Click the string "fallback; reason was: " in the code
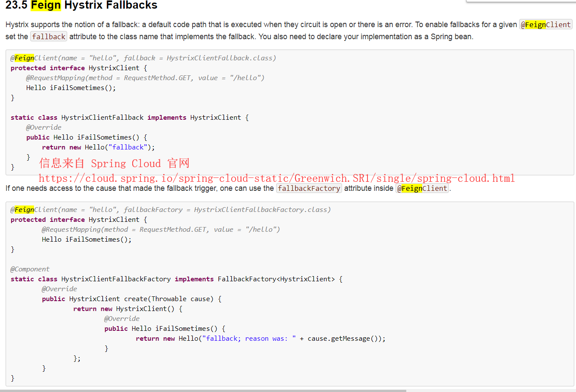This screenshot has width=576, height=392. pyautogui.click(x=249, y=339)
